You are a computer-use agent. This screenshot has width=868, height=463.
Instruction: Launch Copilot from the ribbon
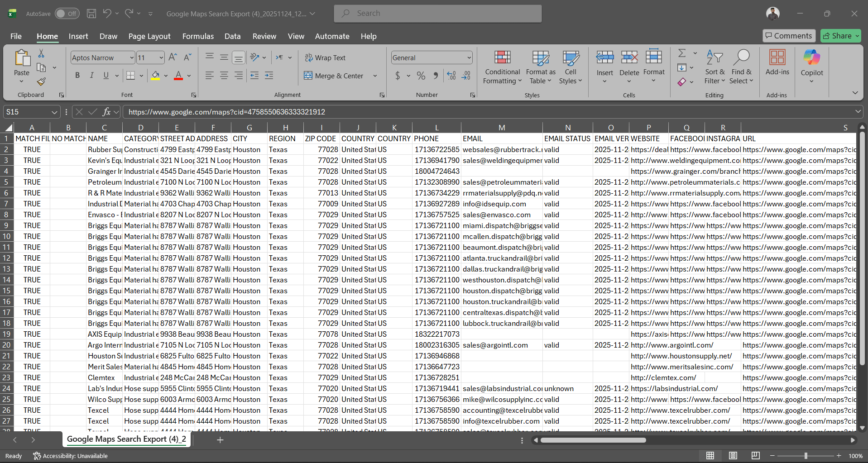tap(811, 67)
